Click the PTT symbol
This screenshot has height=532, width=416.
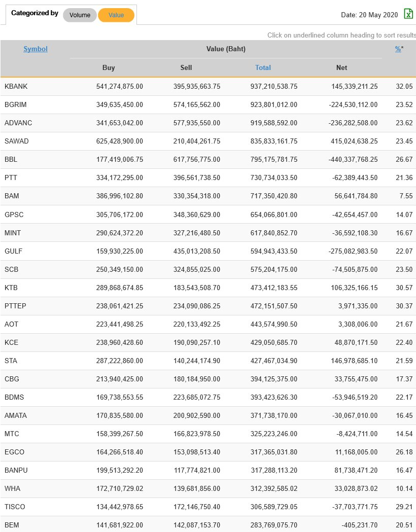coord(11,178)
